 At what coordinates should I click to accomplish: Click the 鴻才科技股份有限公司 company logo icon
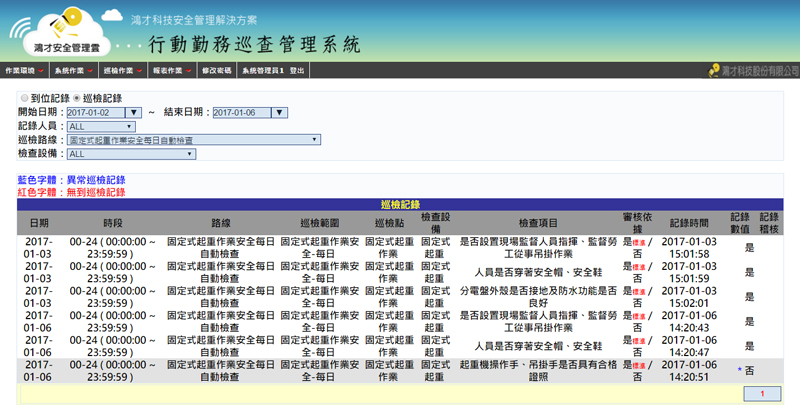[x=712, y=71]
